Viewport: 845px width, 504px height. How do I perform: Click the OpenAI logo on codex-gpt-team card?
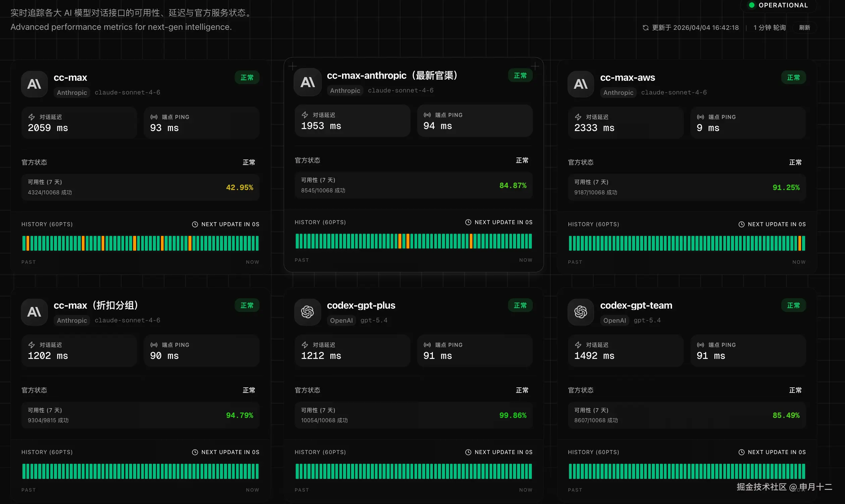[x=581, y=312]
